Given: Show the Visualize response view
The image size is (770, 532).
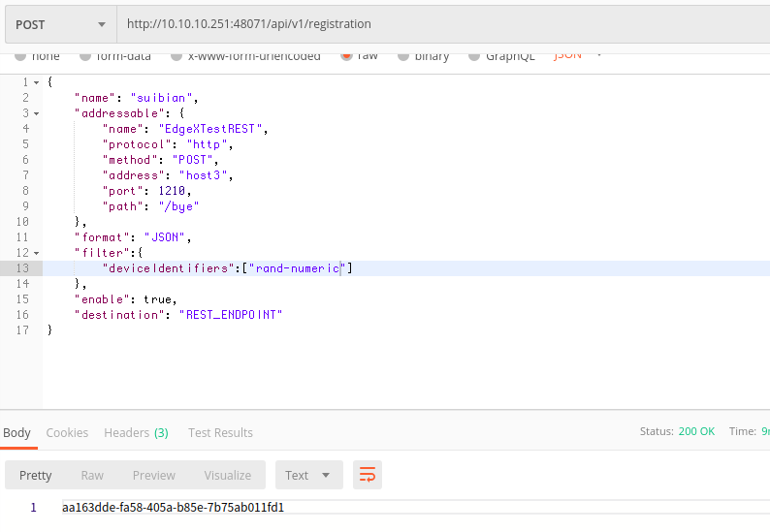Looking at the screenshot, I should [x=227, y=475].
